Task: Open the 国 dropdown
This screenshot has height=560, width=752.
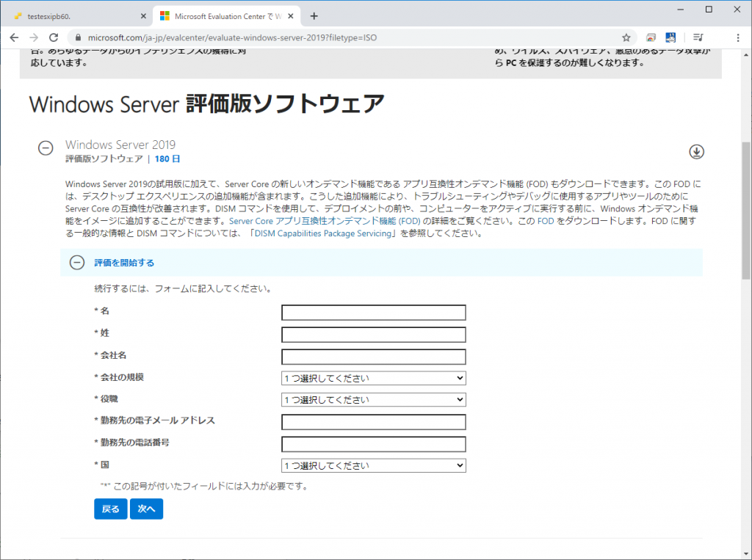Action: pos(374,465)
